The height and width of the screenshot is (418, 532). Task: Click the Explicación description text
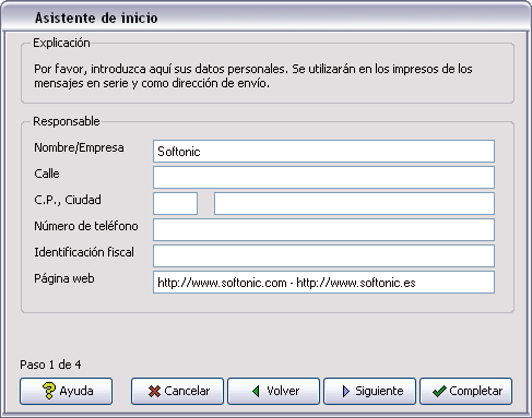253,76
